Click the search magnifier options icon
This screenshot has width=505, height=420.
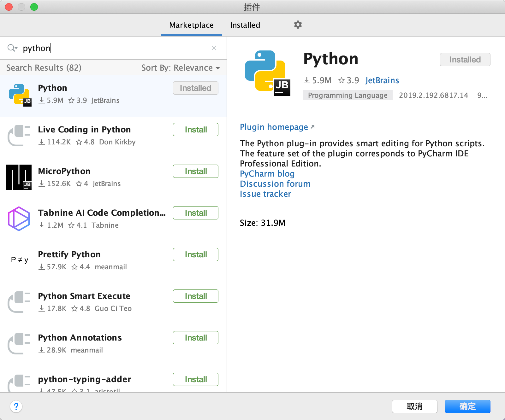[12, 48]
